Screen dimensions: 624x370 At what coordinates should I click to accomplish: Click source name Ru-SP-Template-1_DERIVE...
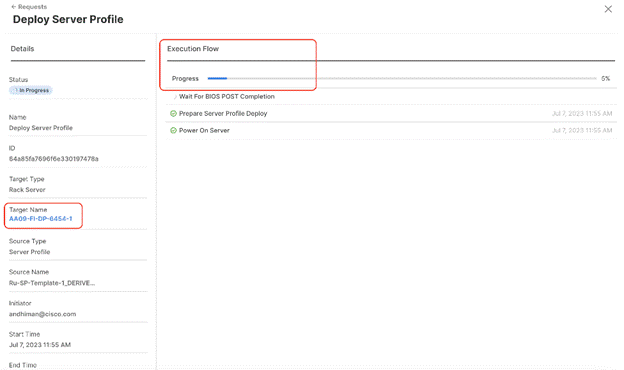pos(52,283)
